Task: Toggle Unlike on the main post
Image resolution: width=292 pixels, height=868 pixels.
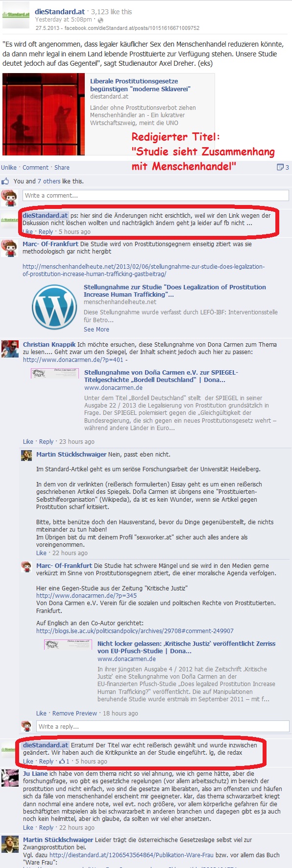Action: [x=9, y=168]
